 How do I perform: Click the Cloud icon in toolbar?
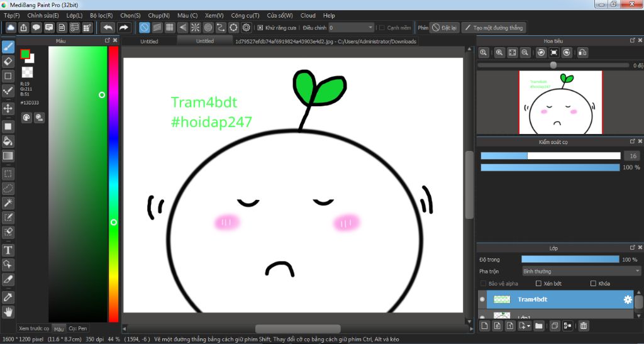11,28
